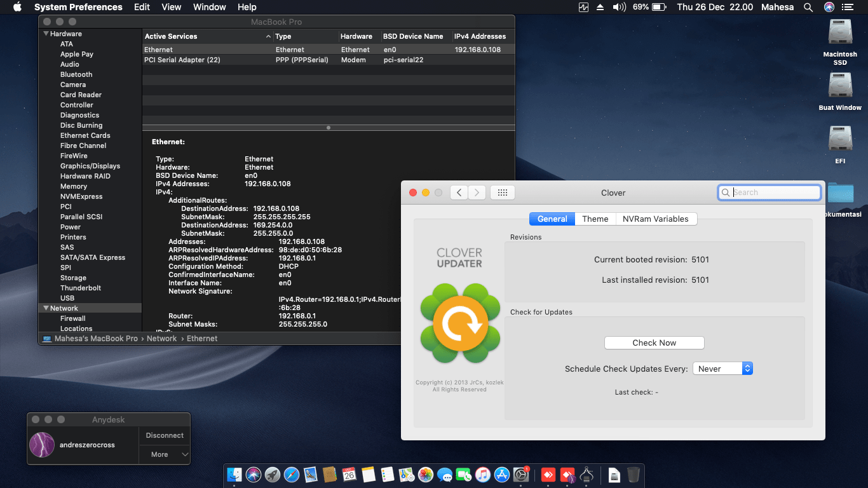
Task: Select Graphics/Displays in the sidebar
Action: coord(90,166)
